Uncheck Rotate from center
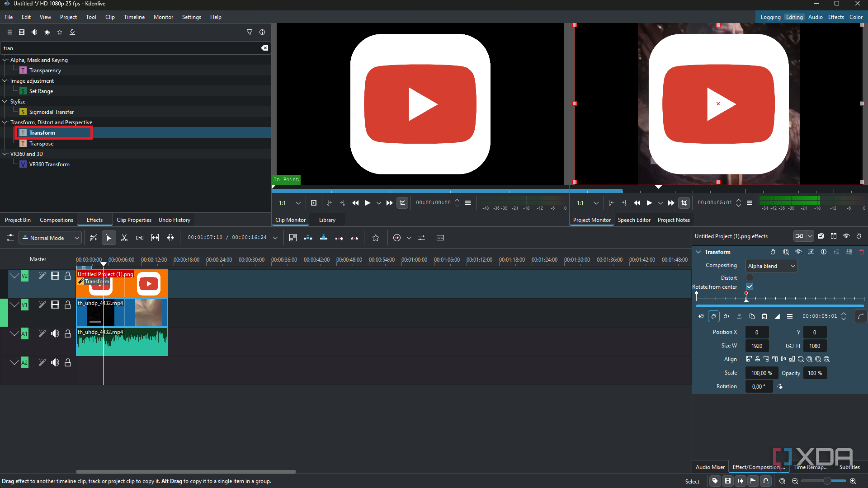The image size is (868, 488). pyautogui.click(x=750, y=286)
